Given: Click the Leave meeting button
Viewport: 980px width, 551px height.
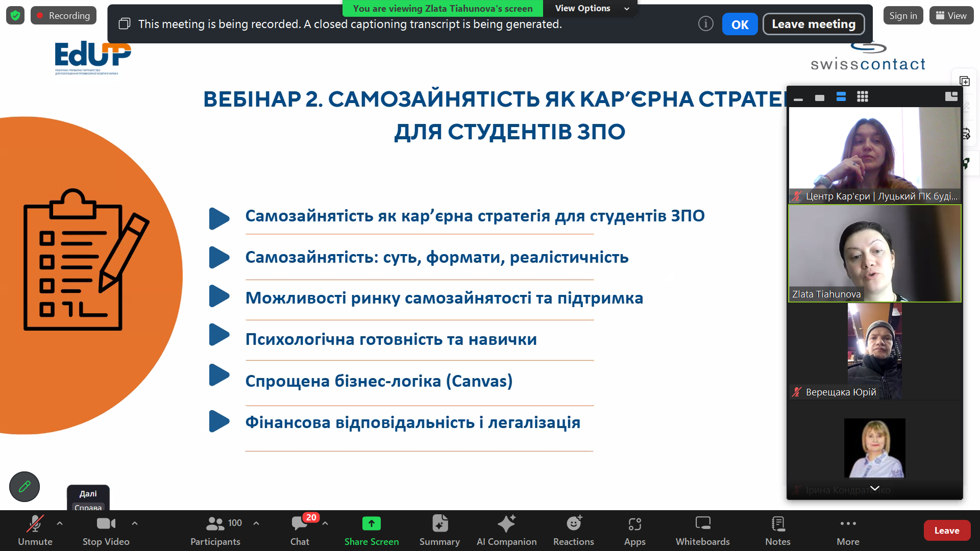Looking at the screenshot, I should tap(813, 24).
